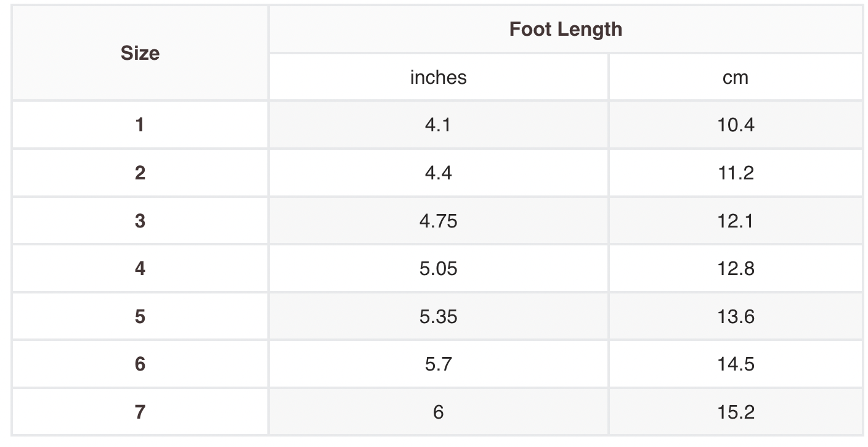This screenshot has width=868, height=447.
Task: Select size 2 row label
Action: (x=140, y=173)
